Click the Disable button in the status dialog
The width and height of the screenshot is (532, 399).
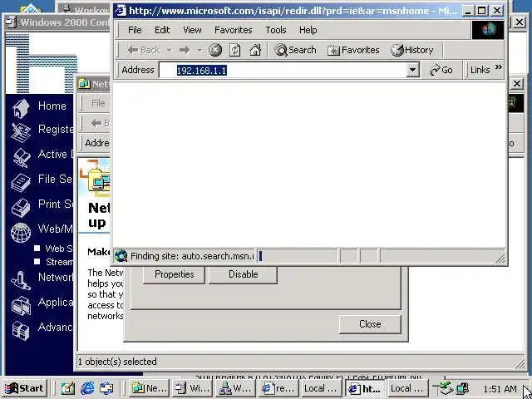[x=243, y=274]
